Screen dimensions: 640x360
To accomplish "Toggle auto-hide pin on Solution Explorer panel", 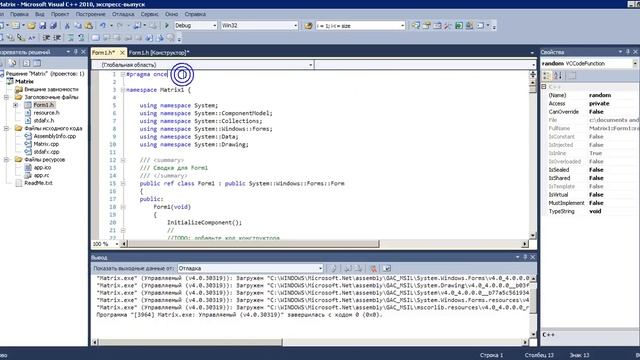I will pos(76,52).
